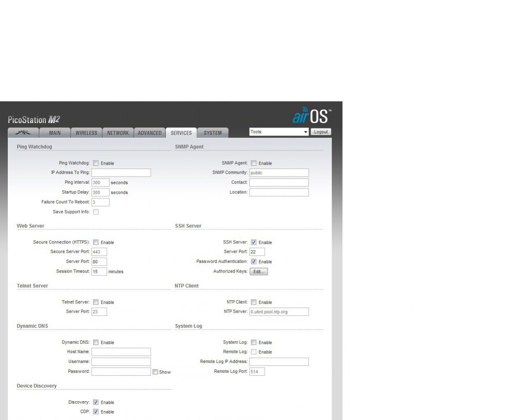525x420 pixels.
Task: Click the Dynamic DNS section heading
Action: tap(32, 326)
